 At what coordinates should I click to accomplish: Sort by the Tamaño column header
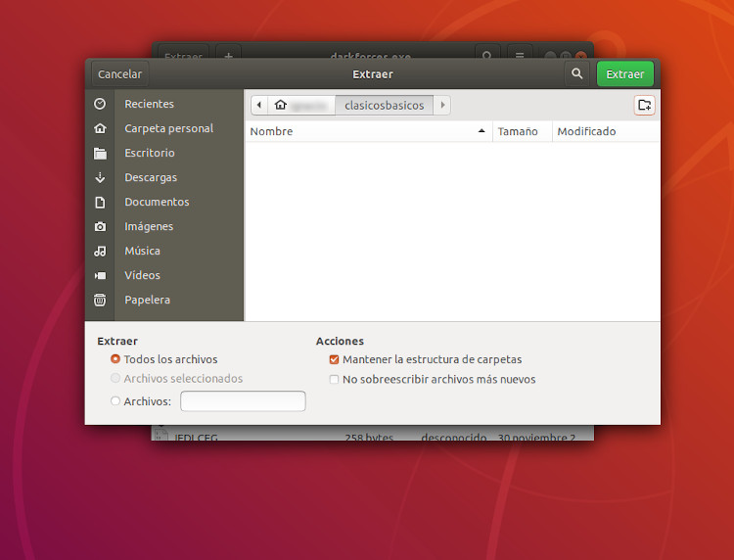[522, 131]
